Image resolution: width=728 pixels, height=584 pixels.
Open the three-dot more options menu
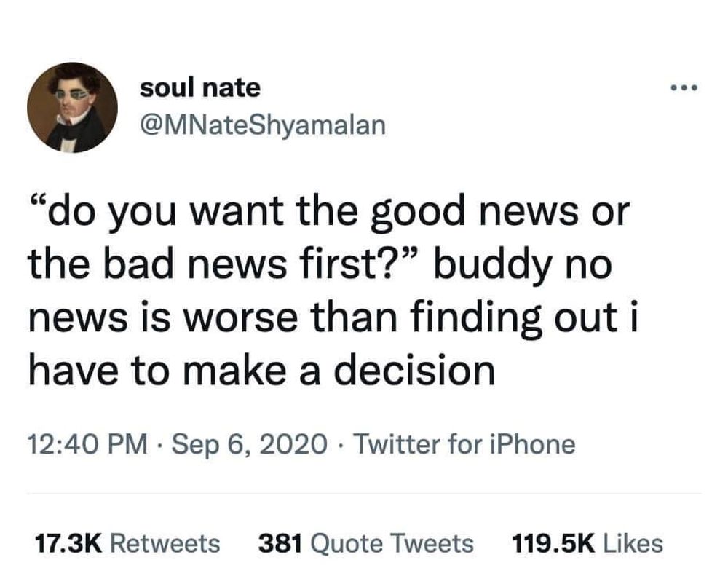coord(684,90)
